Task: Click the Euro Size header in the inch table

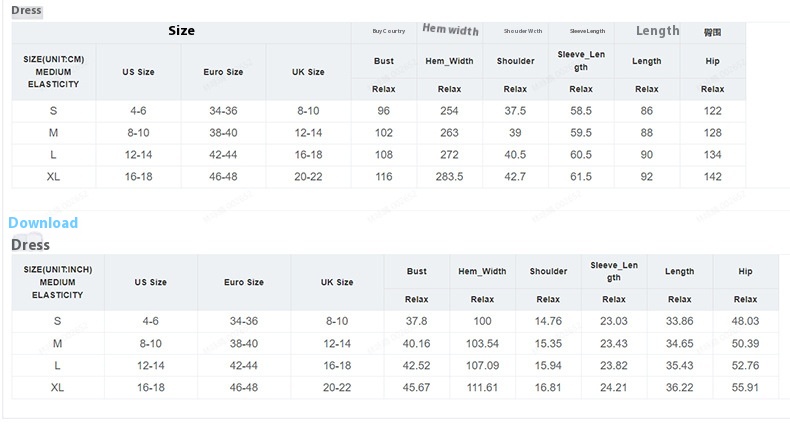Action: 244,282
